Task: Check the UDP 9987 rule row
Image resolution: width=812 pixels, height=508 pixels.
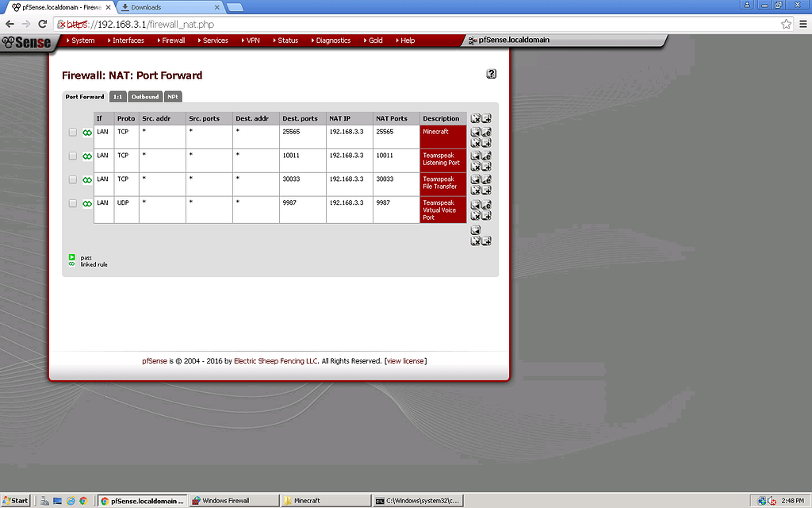Action: pos(73,204)
